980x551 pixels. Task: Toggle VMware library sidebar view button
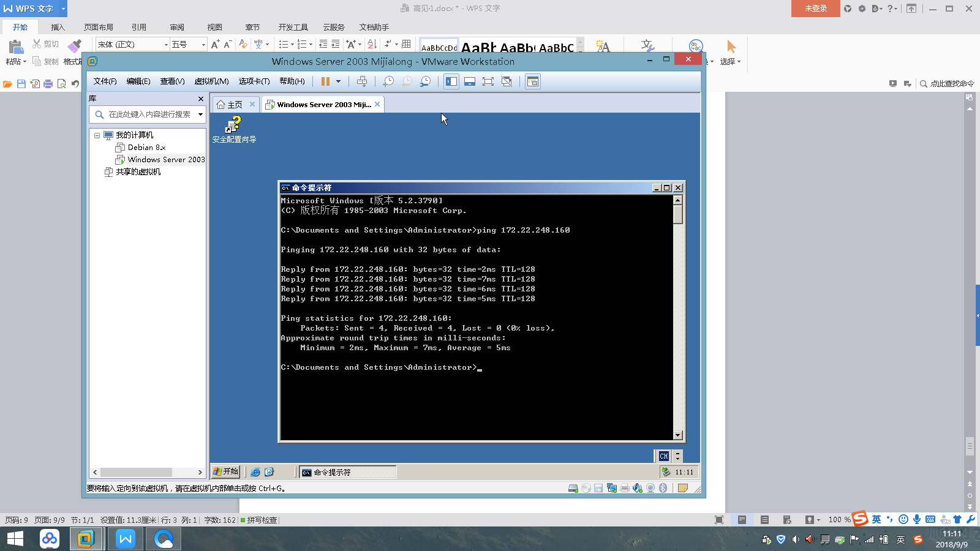[451, 81]
